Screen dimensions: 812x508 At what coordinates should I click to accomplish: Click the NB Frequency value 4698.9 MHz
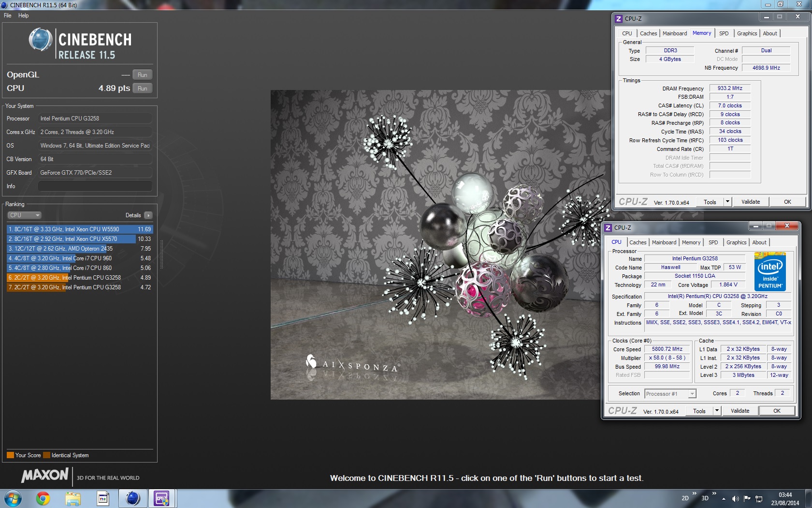click(766, 68)
